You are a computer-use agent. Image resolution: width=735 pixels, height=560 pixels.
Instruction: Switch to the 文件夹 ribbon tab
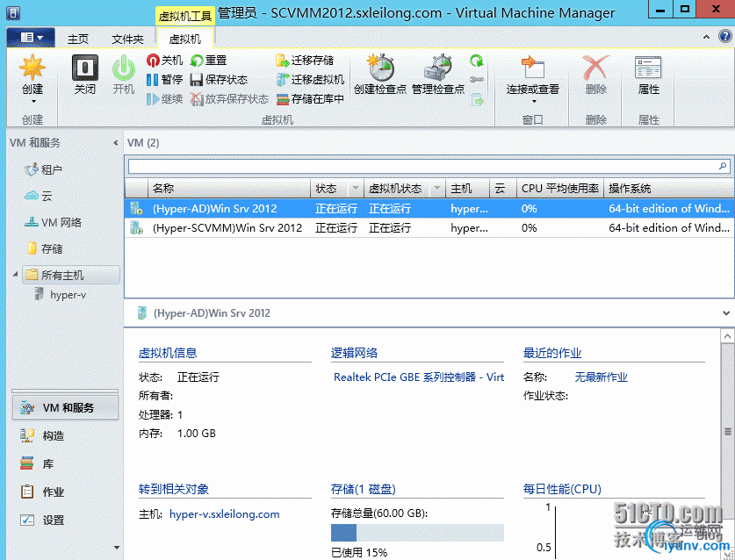pyautogui.click(x=127, y=39)
